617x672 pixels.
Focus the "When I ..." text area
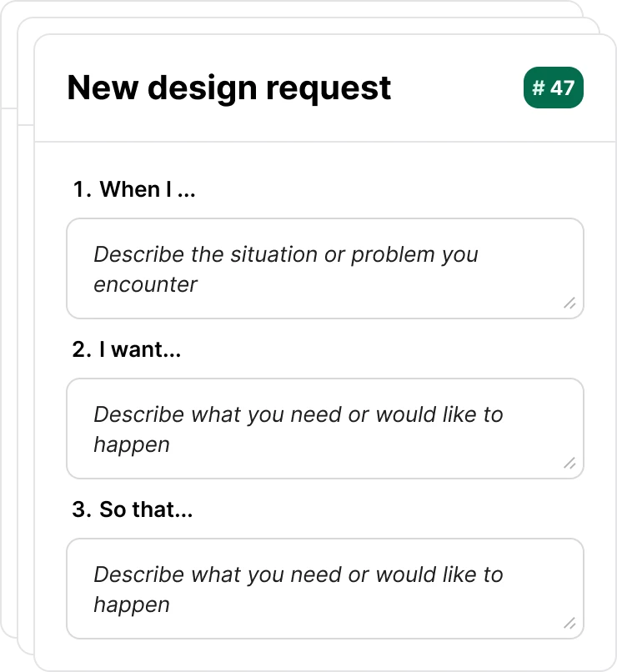pos(324,268)
